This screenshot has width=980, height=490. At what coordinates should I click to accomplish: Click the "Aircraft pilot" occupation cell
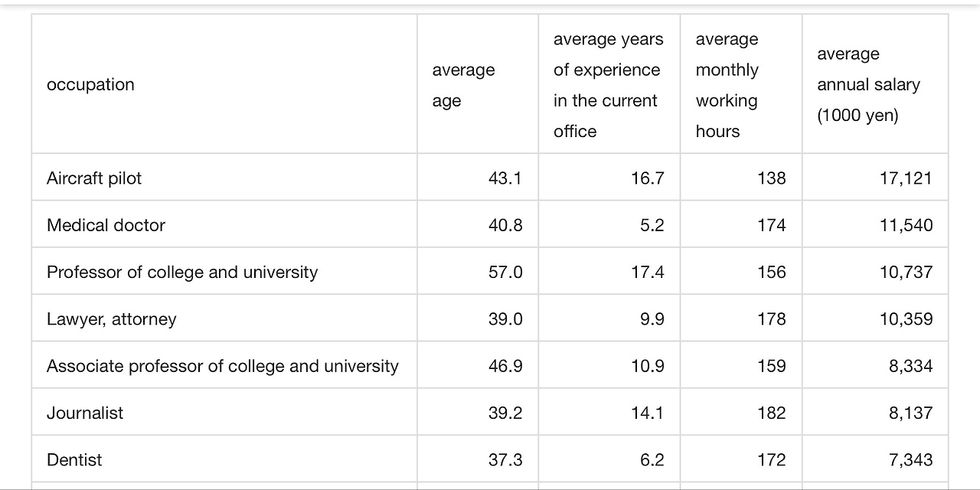coord(94,178)
